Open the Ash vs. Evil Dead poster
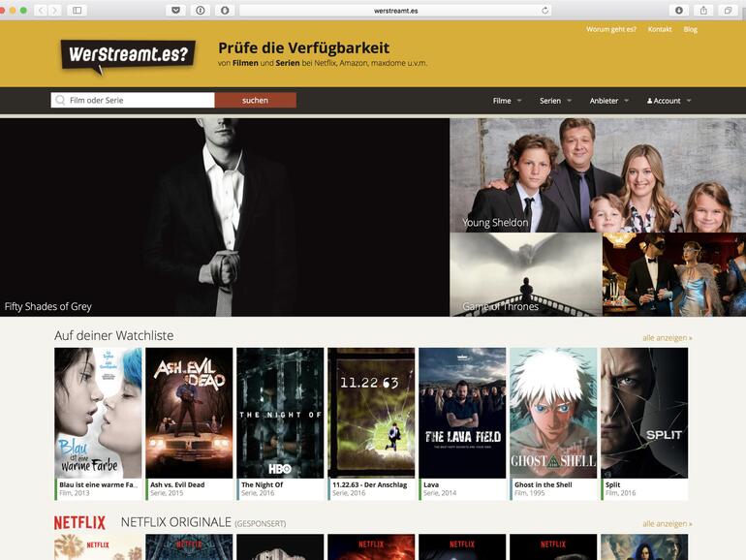This screenshot has width=746, height=560. 189,413
